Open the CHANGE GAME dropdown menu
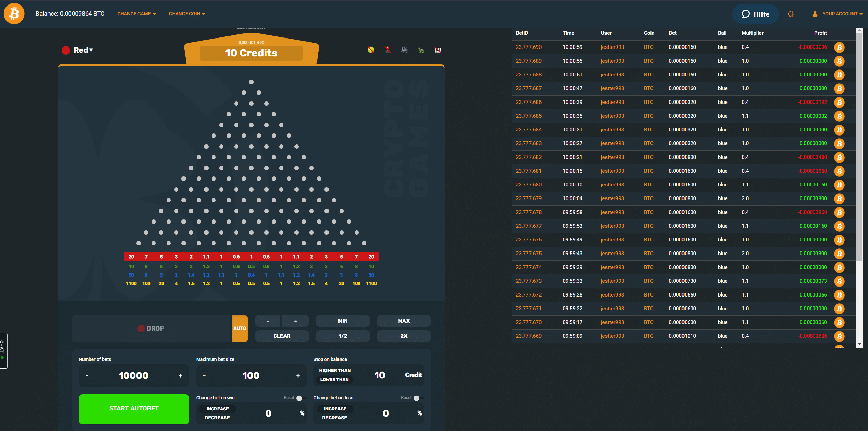This screenshot has width=868, height=431. (136, 14)
